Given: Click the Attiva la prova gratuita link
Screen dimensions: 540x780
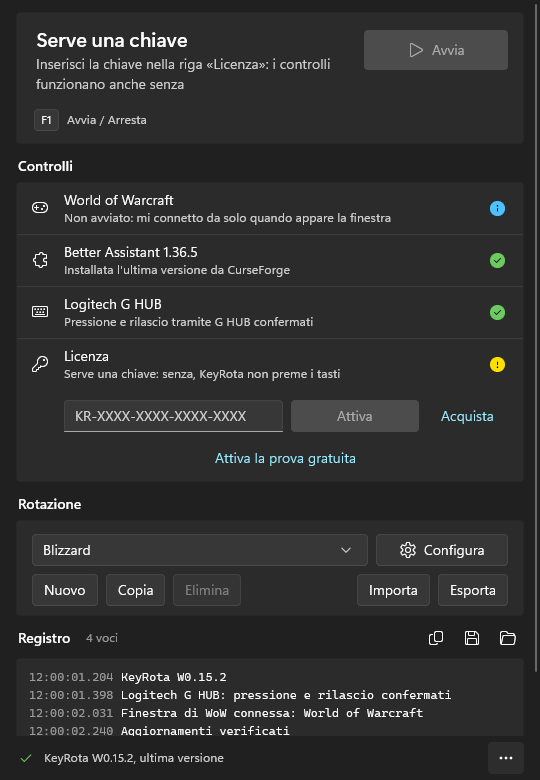Looking at the screenshot, I should [x=285, y=458].
